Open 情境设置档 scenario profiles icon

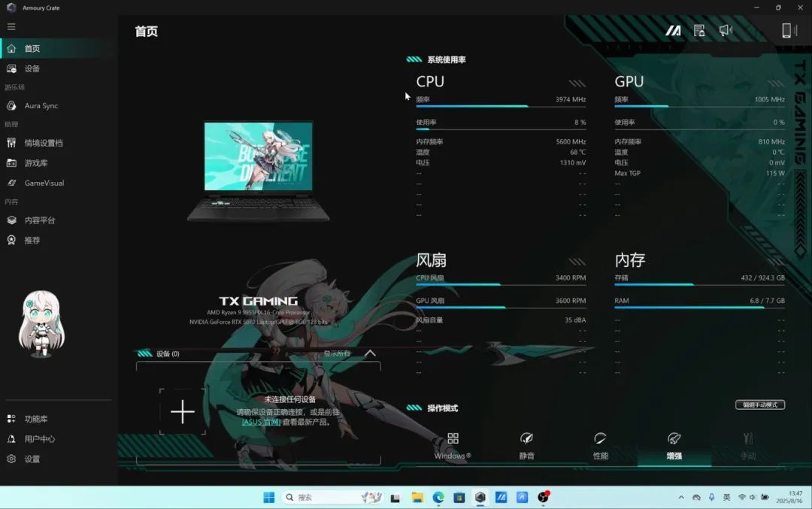coord(11,143)
